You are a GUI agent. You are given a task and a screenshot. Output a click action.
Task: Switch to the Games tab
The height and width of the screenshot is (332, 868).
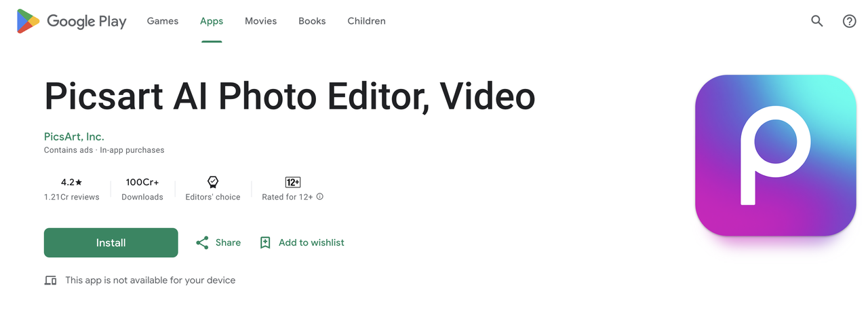click(163, 21)
